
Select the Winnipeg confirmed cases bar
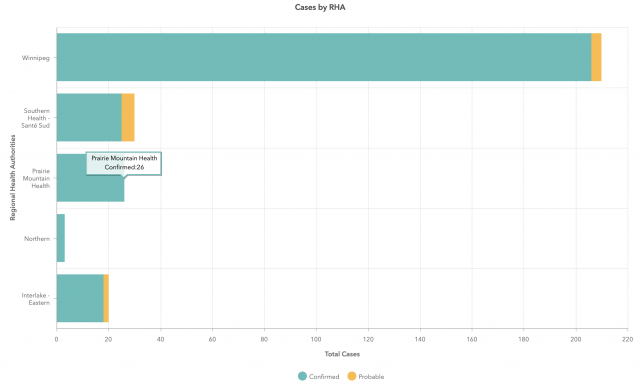[x=324, y=57]
